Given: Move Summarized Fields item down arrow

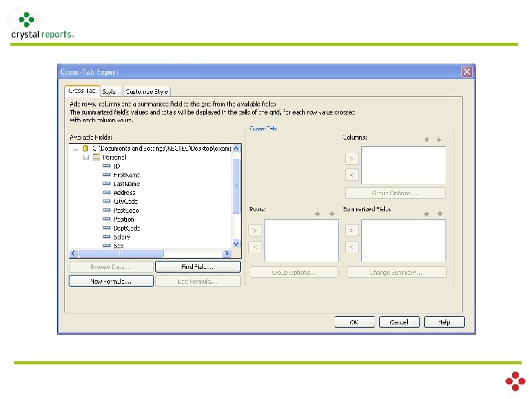Looking at the screenshot, I should tap(440, 214).
